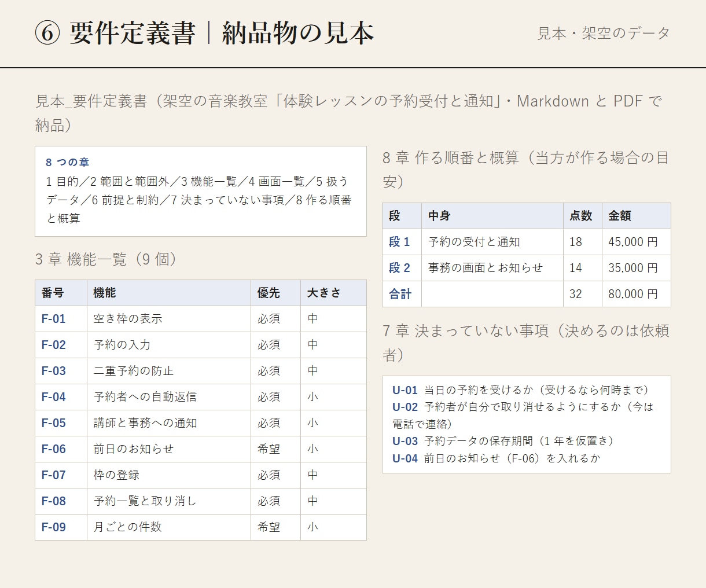Click the label 見本・架空のデータ
The image size is (706, 588).
(x=604, y=34)
